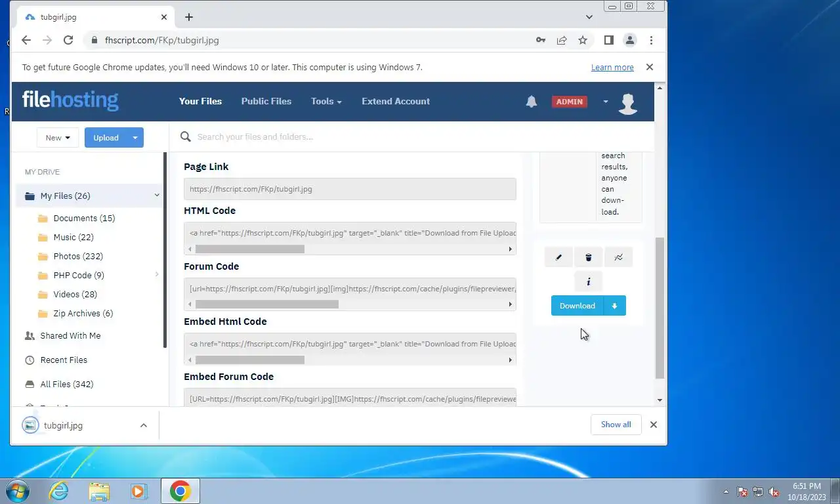Open Internet Explorer from the taskbar
Screen dimensions: 840x504
click(59, 491)
